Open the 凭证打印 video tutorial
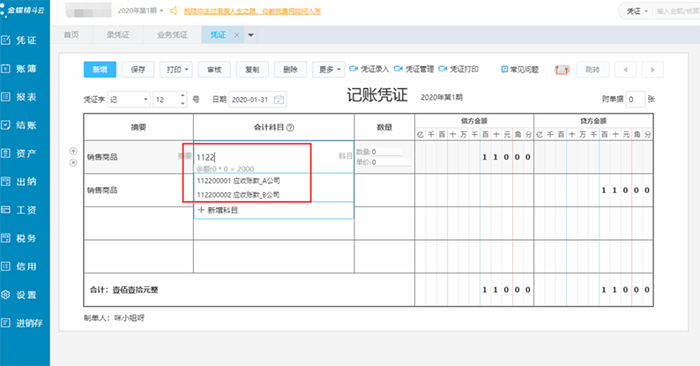The width and height of the screenshot is (700, 366). pyautogui.click(x=458, y=69)
